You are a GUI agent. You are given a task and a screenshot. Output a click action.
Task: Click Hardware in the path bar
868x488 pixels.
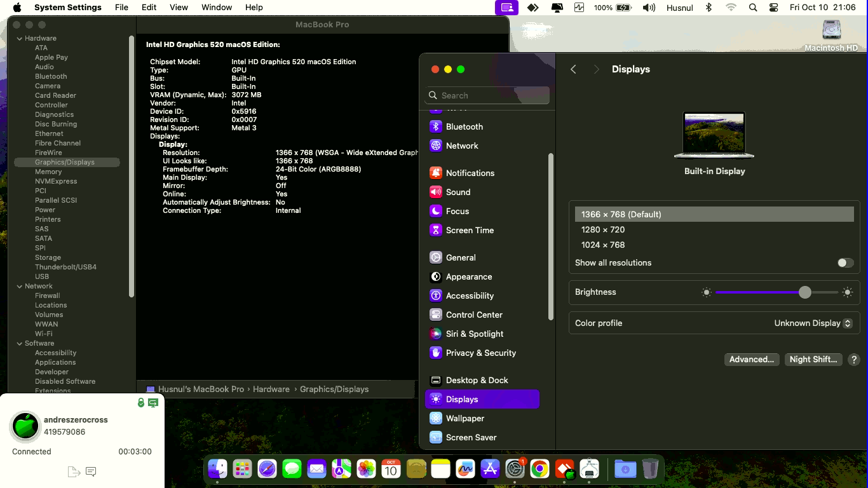[271, 390]
